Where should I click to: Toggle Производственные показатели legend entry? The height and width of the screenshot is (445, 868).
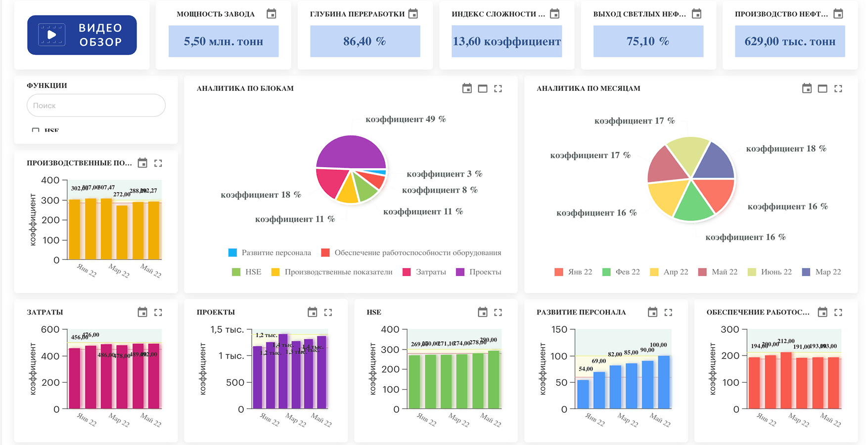(x=332, y=272)
